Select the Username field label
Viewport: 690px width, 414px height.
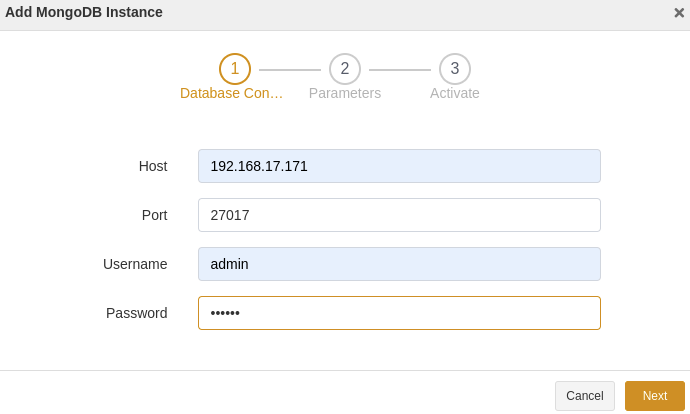135,264
